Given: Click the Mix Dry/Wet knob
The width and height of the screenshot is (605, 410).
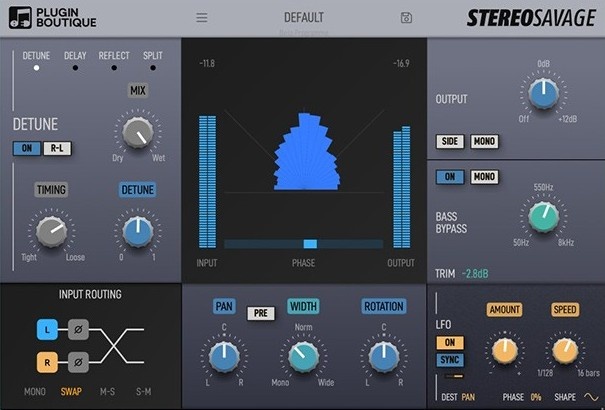Looking at the screenshot, I should (138, 133).
